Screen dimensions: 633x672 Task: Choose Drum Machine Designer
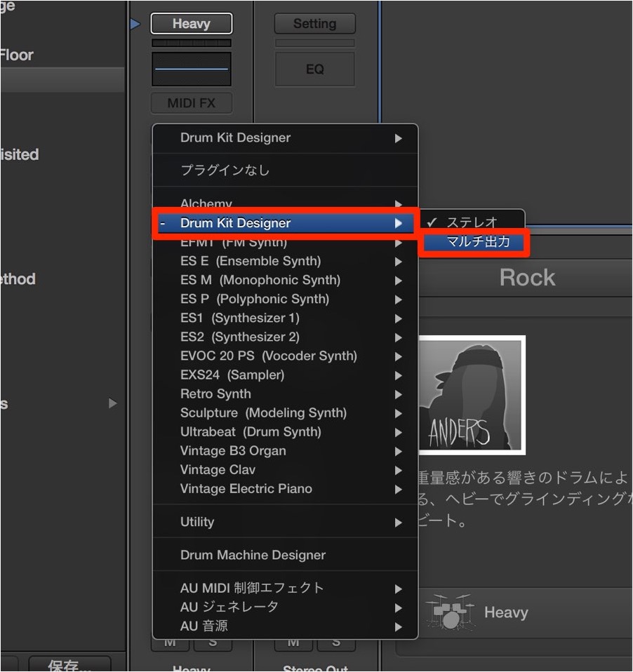(x=285, y=555)
